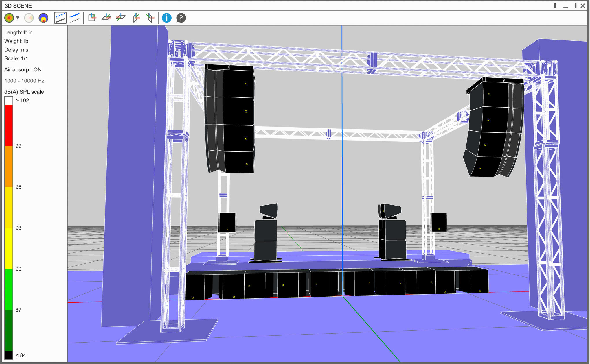This screenshot has height=364, width=590.
Task: Select the blue-yellow-red circles mapping mode icon
Action: click(x=43, y=18)
